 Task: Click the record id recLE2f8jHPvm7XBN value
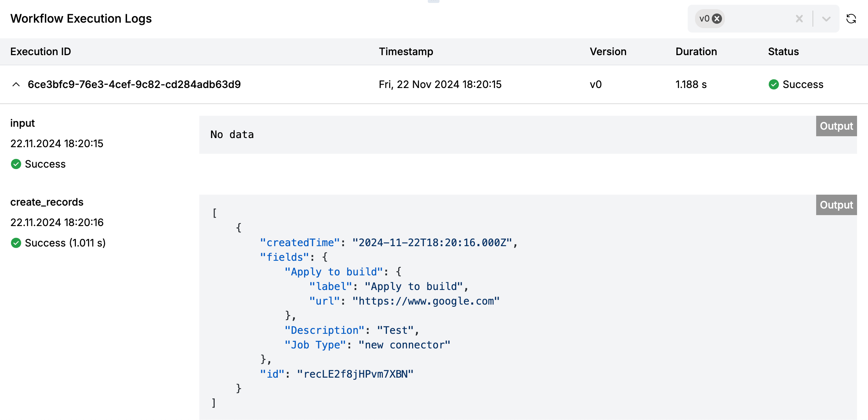click(x=355, y=374)
